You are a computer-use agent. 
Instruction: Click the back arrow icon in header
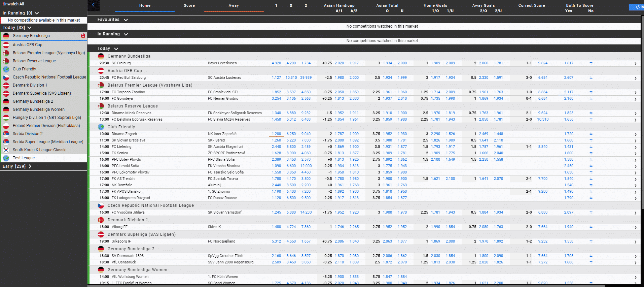93,5
